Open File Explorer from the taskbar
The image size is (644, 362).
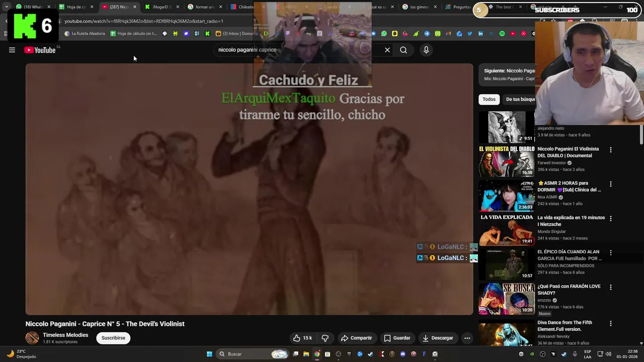pyautogui.click(x=306, y=354)
